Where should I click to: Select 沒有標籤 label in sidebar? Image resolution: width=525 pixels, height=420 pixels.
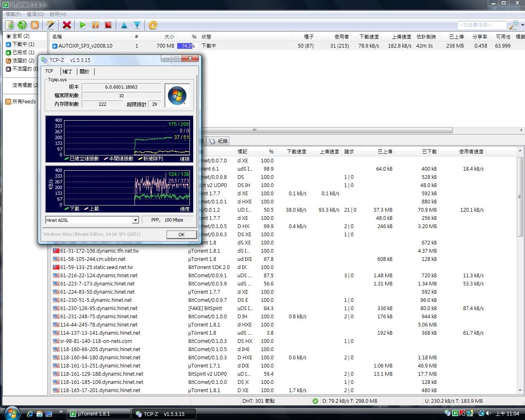tap(25, 85)
